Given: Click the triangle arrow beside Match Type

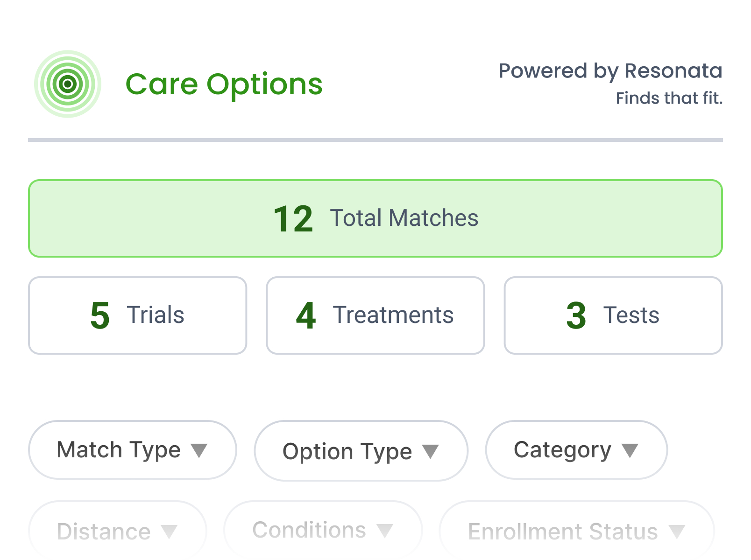Looking at the screenshot, I should [199, 450].
